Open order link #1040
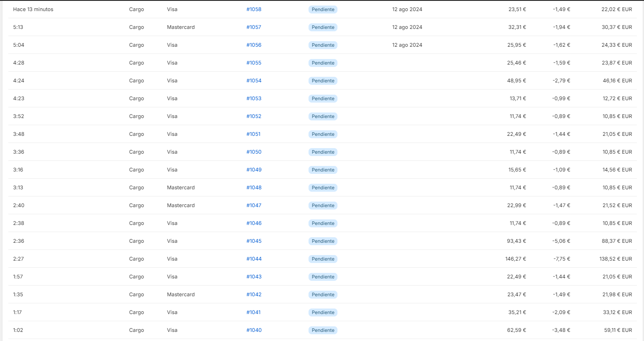 click(x=254, y=330)
